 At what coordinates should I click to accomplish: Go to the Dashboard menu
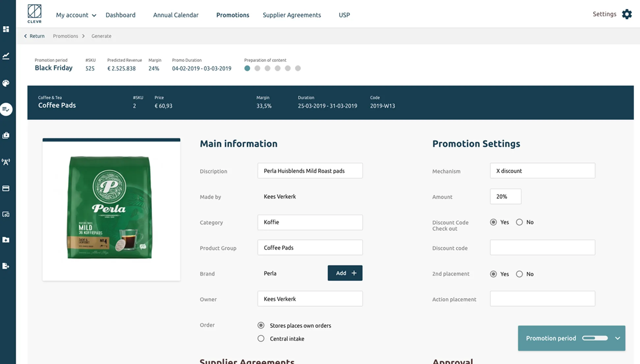pos(120,15)
